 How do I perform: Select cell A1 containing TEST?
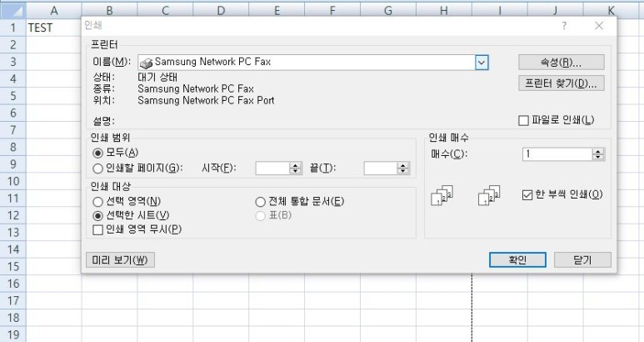(54, 28)
